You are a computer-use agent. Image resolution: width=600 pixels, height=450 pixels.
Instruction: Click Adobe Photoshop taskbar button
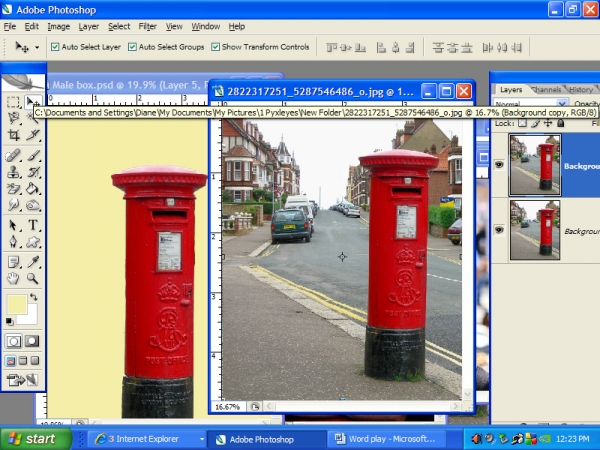point(266,439)
